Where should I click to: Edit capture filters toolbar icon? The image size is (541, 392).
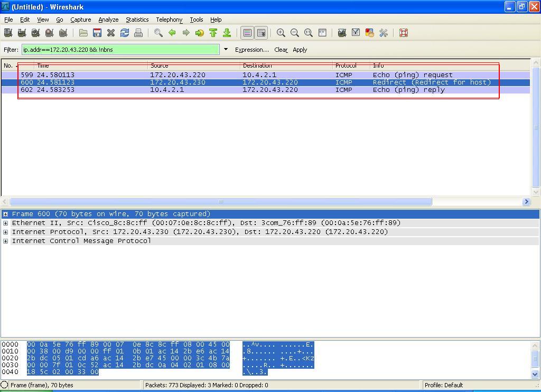pos(342,33)
